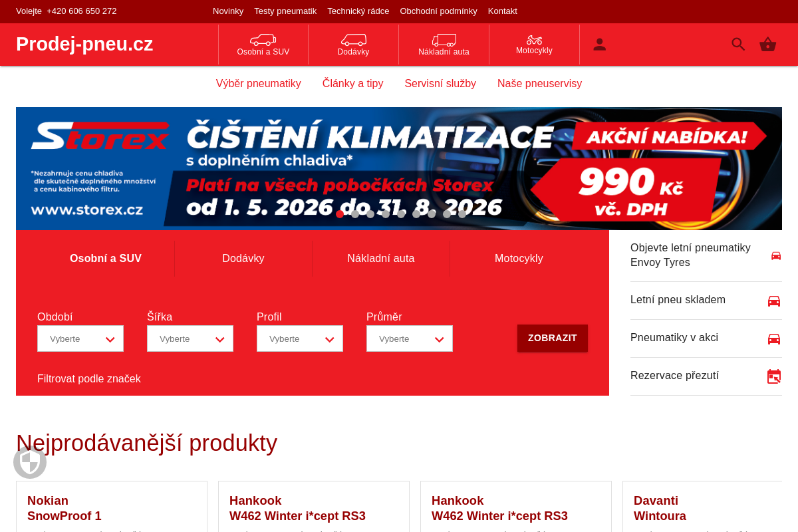Open the Kontakt link
798x532 pixels.
[503, 11]
